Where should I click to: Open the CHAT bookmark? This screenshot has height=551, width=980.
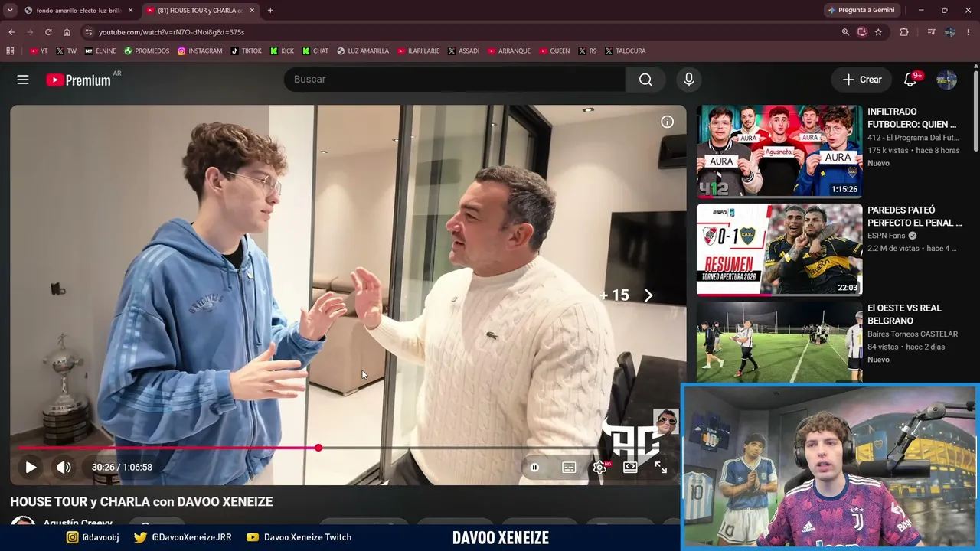point(315,51)
